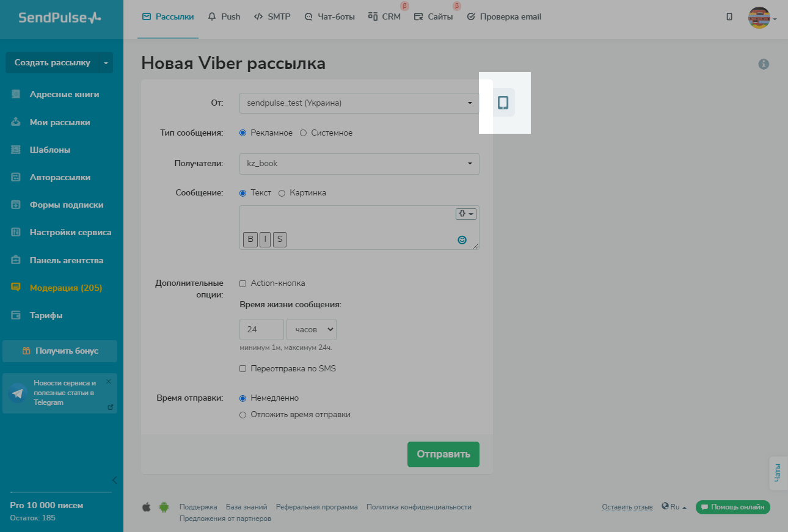
Task: Open the Push tab
Action: (224, 17)
